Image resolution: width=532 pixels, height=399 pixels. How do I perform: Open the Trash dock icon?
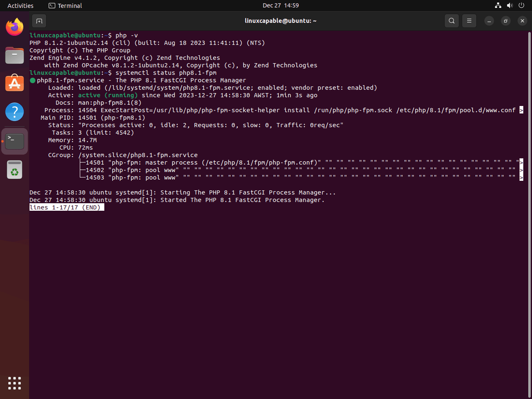pos(15,170)
